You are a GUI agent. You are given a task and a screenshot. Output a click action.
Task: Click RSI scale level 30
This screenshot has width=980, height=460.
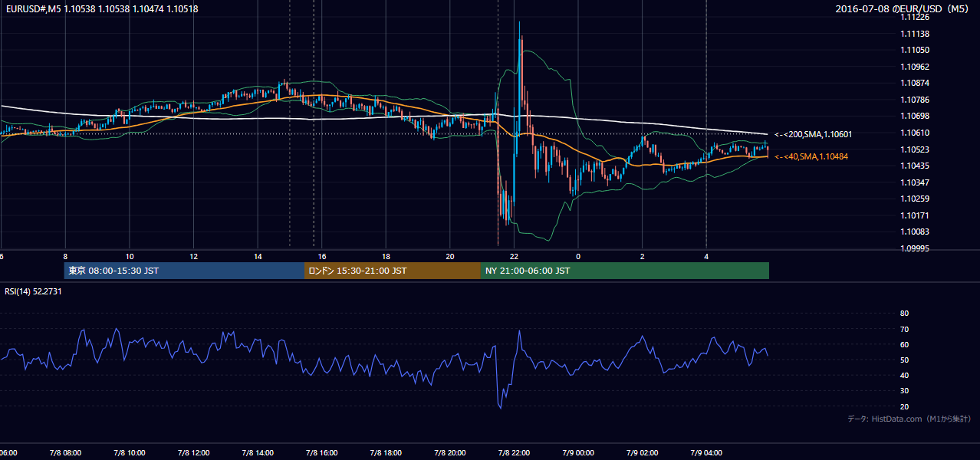click(904, 390)
